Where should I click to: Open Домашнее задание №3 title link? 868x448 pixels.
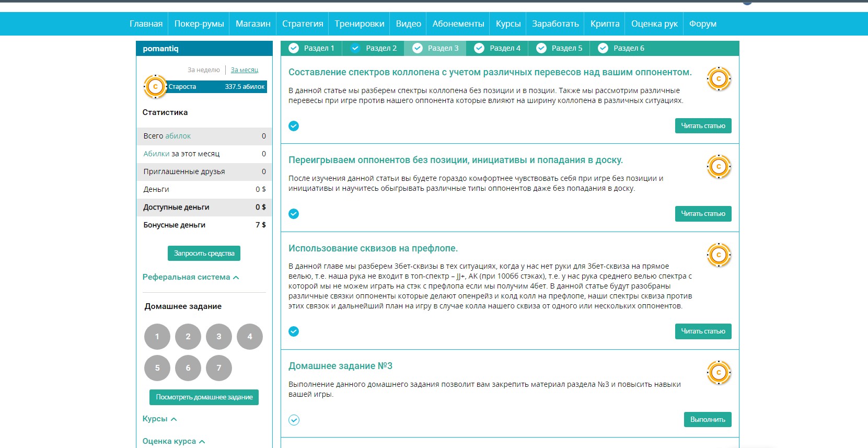pyautogui.click(x=341, y=366)
